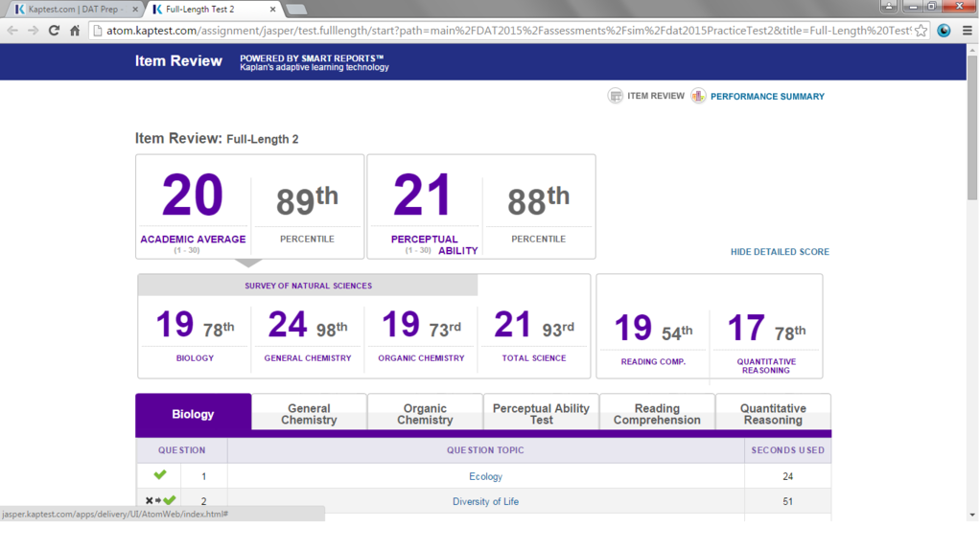Viewport: 980px width, 550px height.
Task: Open the Quantitative Reasoning tab
Action: point(773,414)
